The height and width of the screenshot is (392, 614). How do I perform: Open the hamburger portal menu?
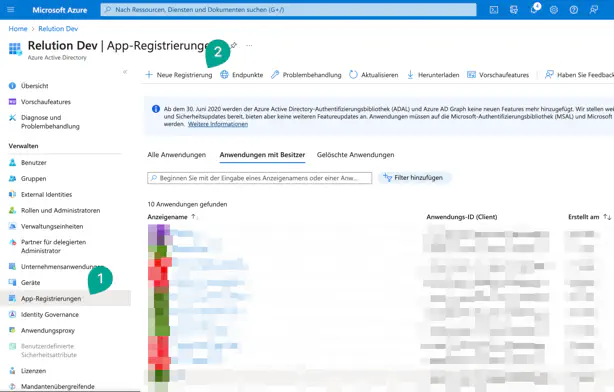point(11,9)
